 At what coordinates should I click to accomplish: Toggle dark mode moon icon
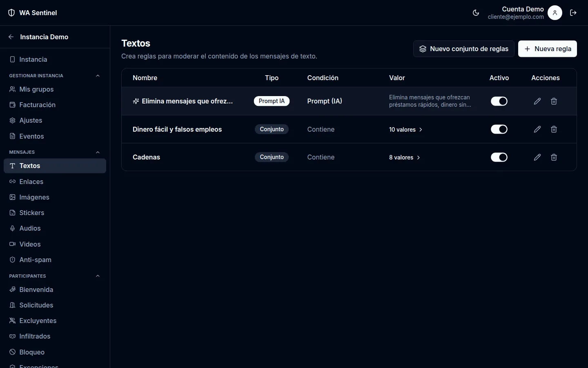click(476, 13)
